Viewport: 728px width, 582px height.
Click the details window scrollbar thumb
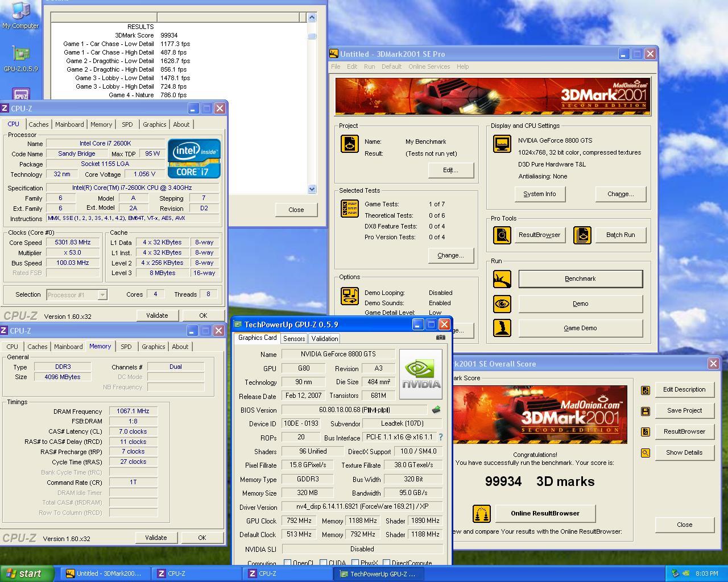[x=312, y=36]
